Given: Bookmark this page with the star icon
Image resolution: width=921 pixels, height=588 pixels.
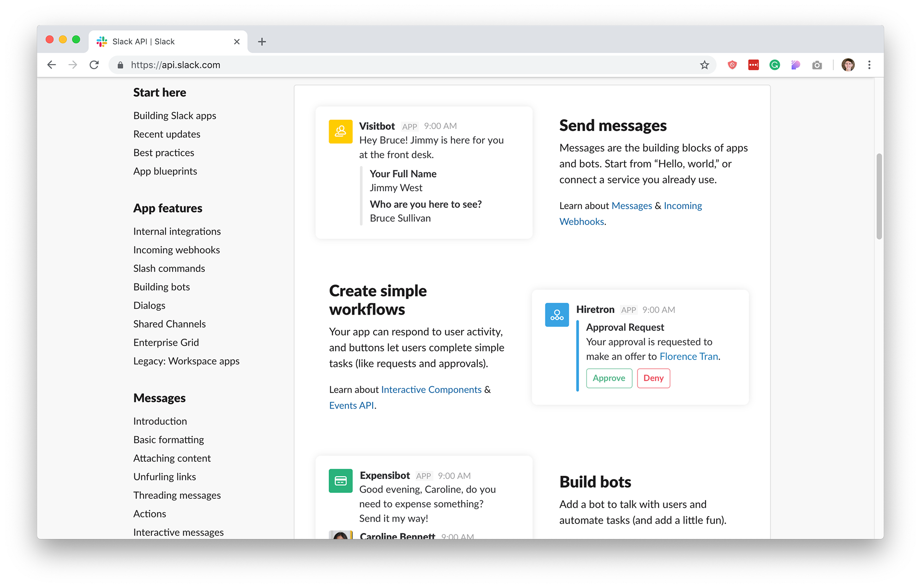Looking at the screenshot, I should [x=704, y=65].
